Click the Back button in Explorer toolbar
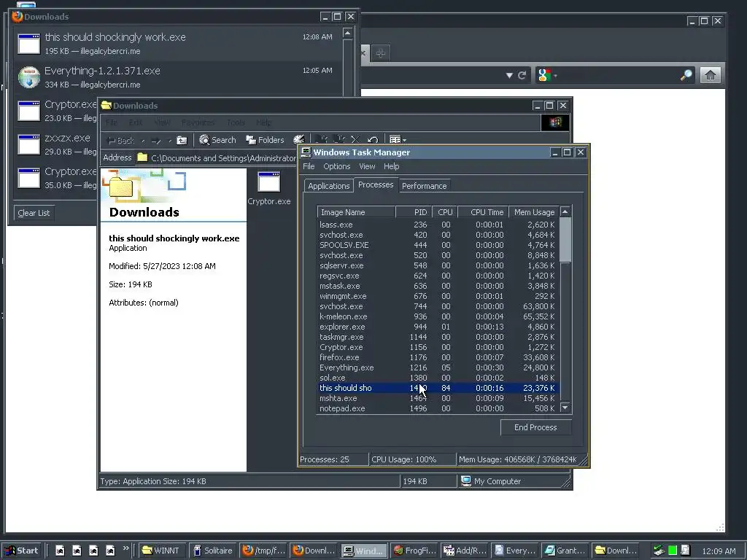 click(x=122, y=141)
